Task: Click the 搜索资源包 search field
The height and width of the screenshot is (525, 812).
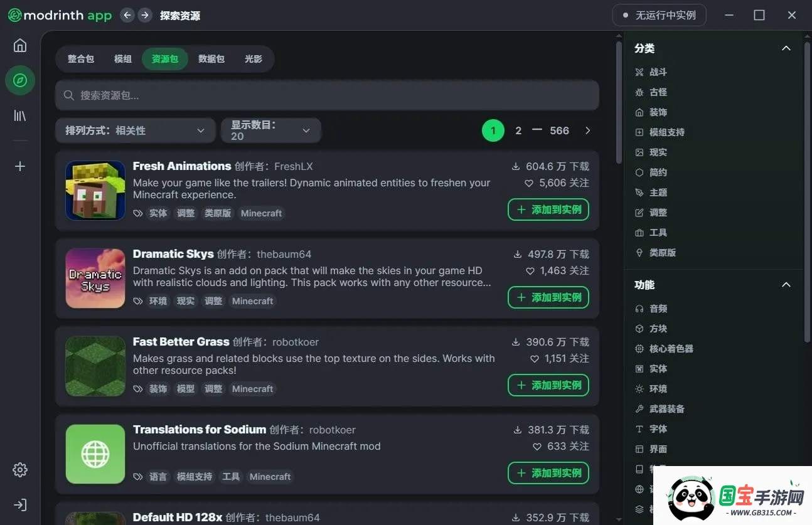Action: point(327,95)
